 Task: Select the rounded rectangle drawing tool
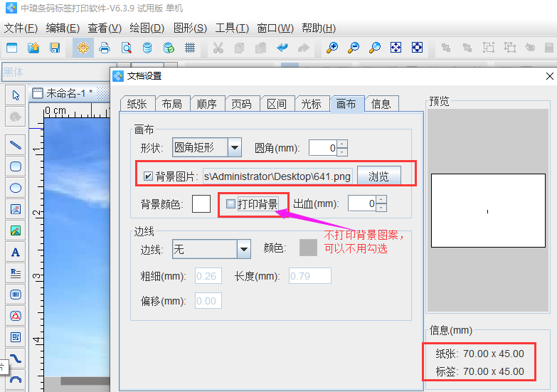[x=15, y=166]
